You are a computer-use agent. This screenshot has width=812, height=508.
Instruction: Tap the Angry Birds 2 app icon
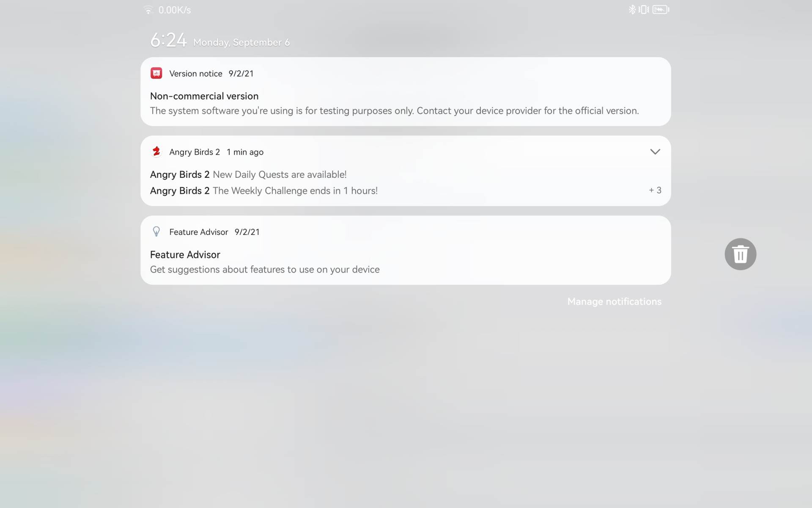coord(156,152)
